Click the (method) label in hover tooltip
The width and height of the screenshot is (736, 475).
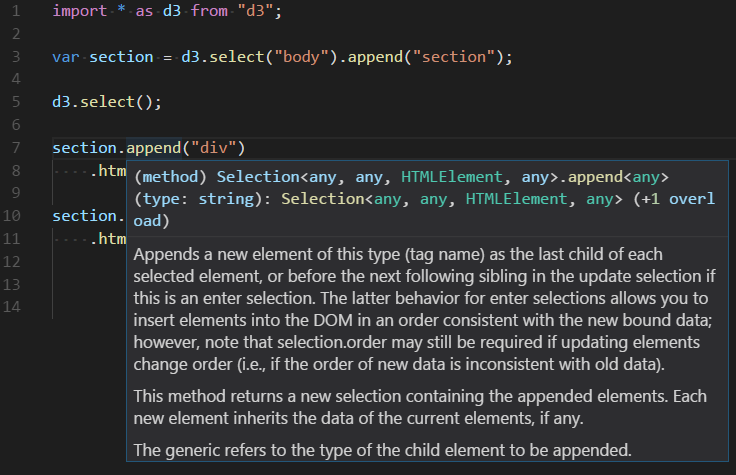click(x=170, y=177)
